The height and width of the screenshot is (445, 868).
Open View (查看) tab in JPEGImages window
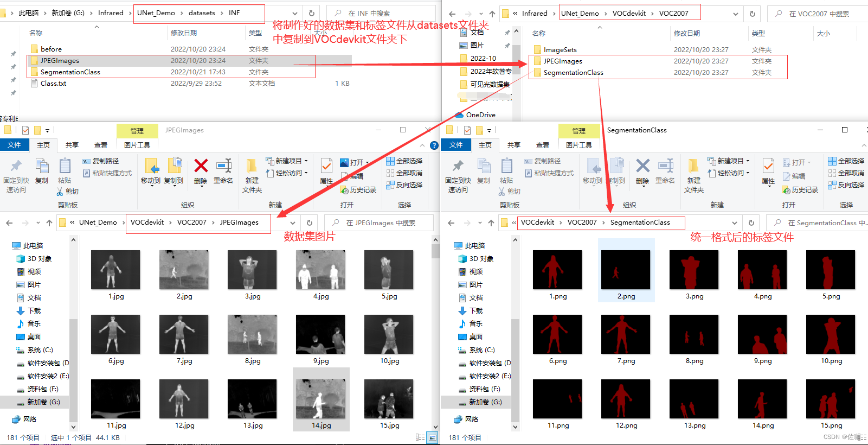(x=101, y=145)
